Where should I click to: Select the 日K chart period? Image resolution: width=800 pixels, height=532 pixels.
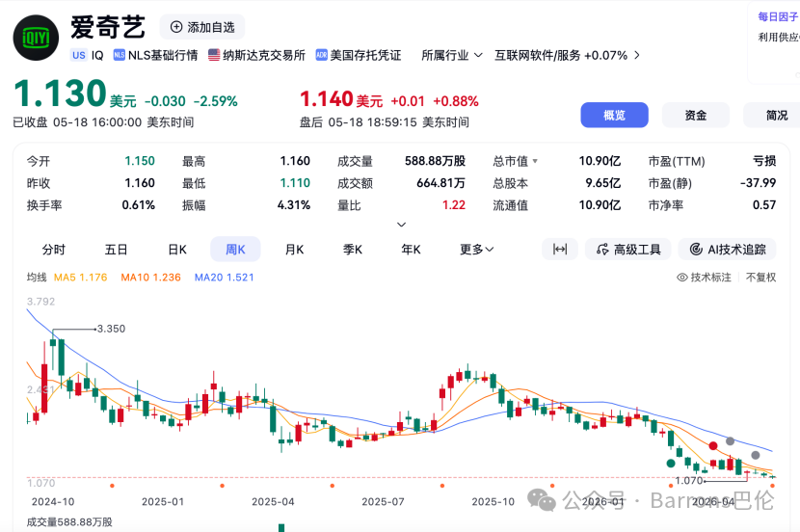point(177,250)
